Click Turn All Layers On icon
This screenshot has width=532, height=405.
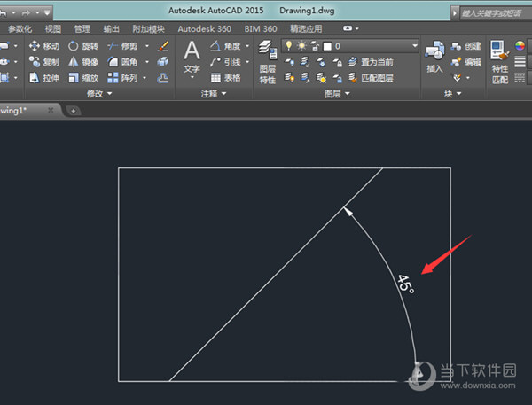pyautogui.click(x=289, y=78)
